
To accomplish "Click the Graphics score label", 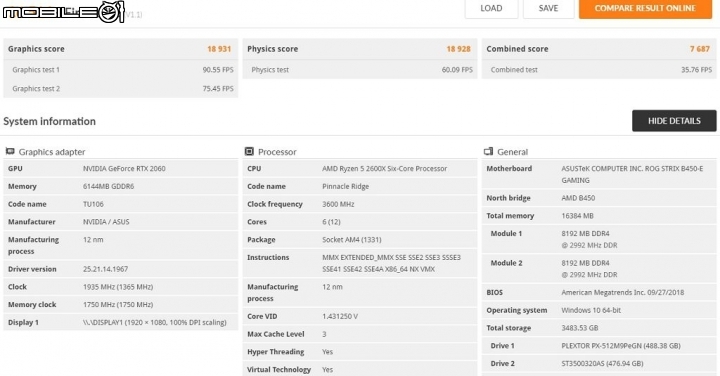I will (x=36, y=49).
